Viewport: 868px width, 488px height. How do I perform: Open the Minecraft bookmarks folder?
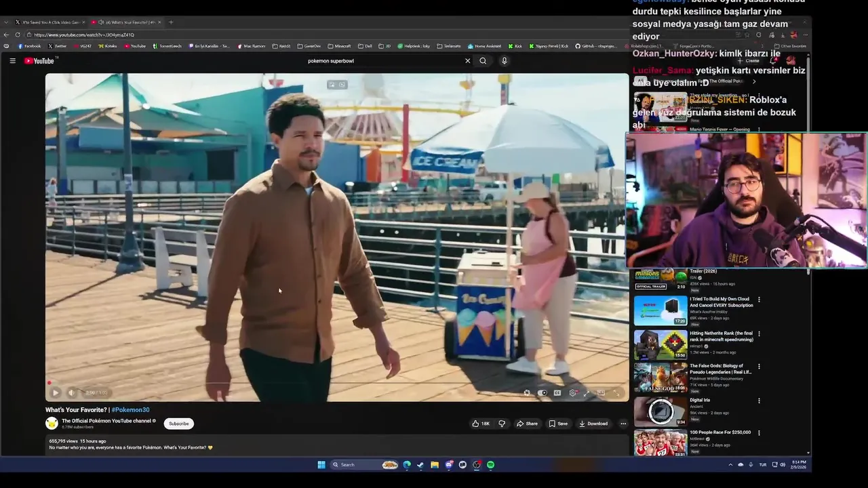click(340, 46)
